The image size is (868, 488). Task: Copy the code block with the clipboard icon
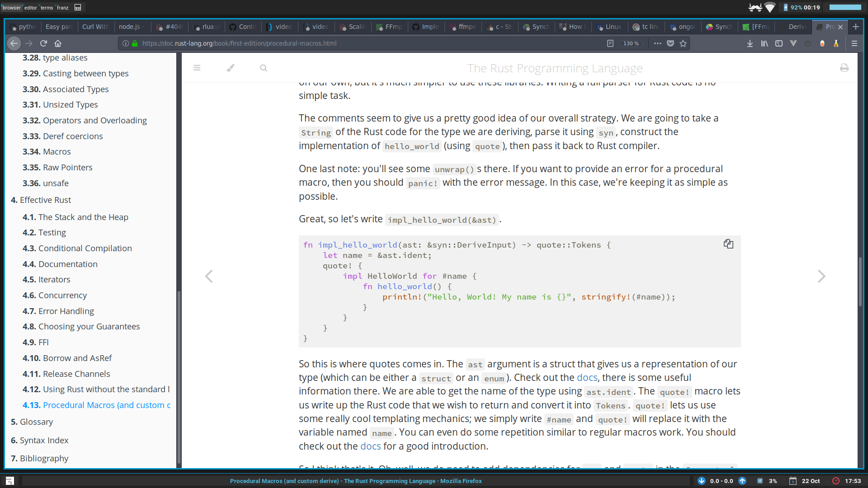coord(728,244)
